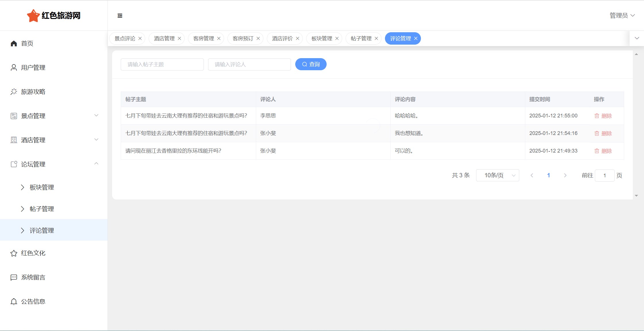Select 板块管理 in the sidebar submenu

[x=42, y=187]
